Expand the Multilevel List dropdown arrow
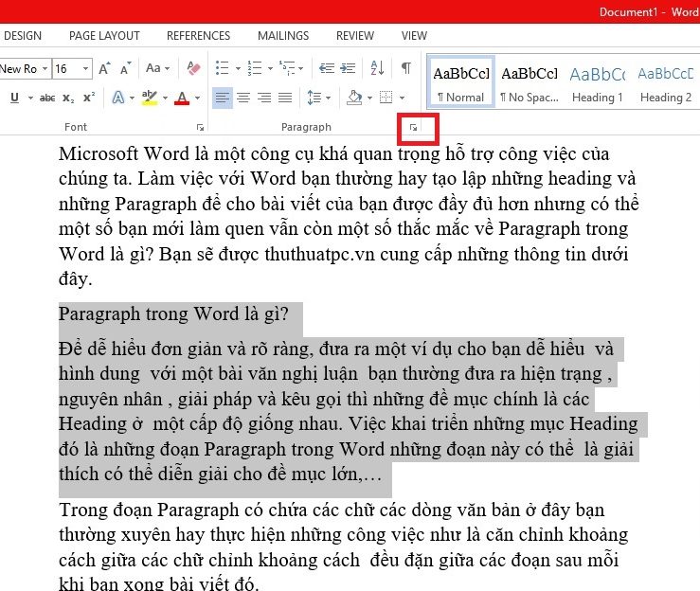Image resolution: width=700 pixels, height=591 pixels. tap(301, 69)
